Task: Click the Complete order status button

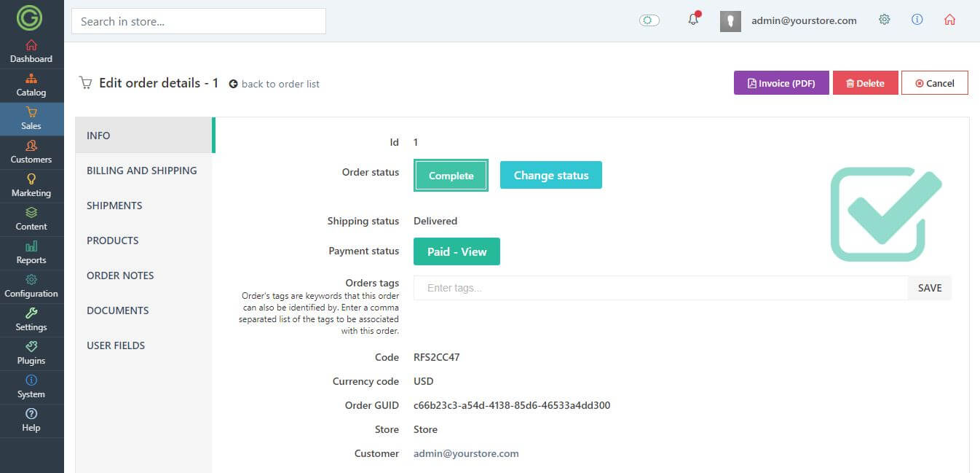Action: point(451,176)
